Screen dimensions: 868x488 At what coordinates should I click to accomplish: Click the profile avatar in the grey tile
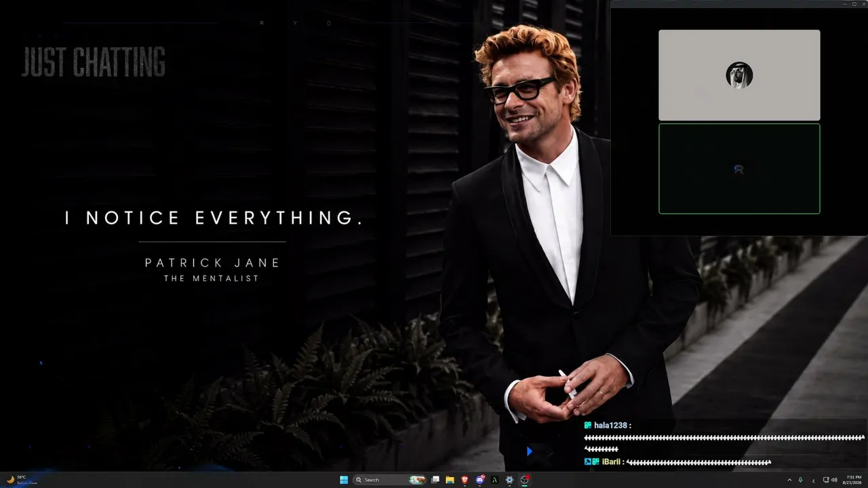pyautogui.click(x=739, y=75)
